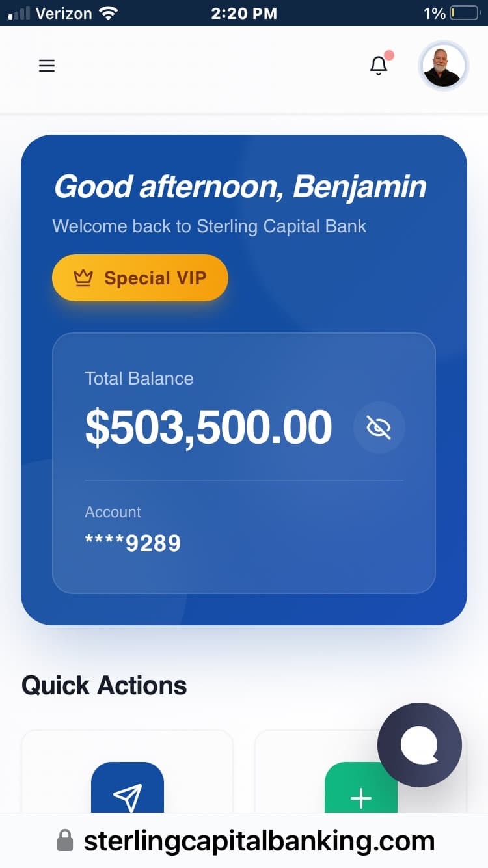This screenshot has width=488, height=868.
Task: Open the hamburger navigation menu
Action: click(x=47, y=66)
